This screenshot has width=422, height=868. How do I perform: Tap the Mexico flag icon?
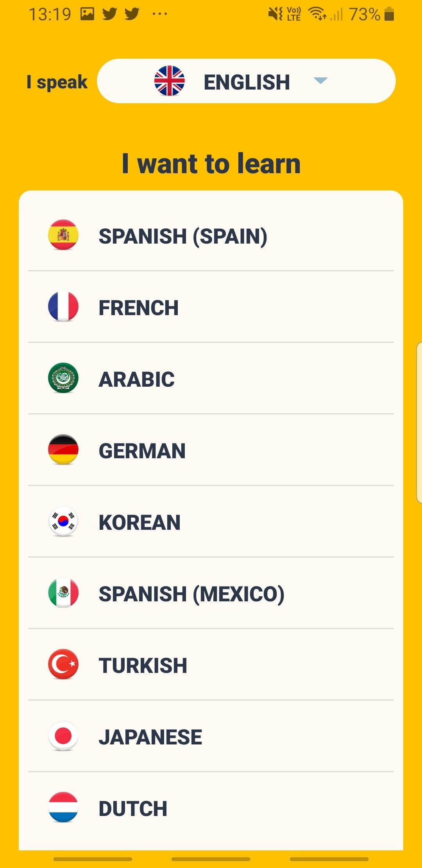[63, 593]
